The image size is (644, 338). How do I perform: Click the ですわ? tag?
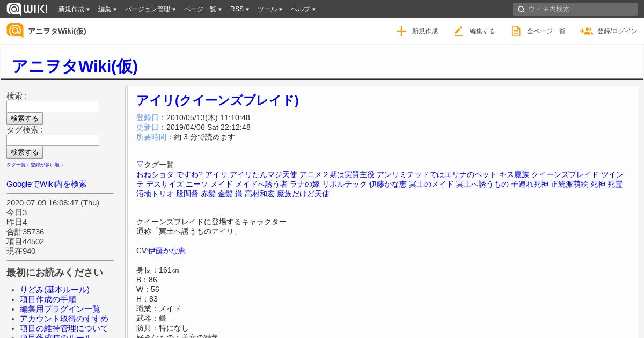[x=189, y=174]
